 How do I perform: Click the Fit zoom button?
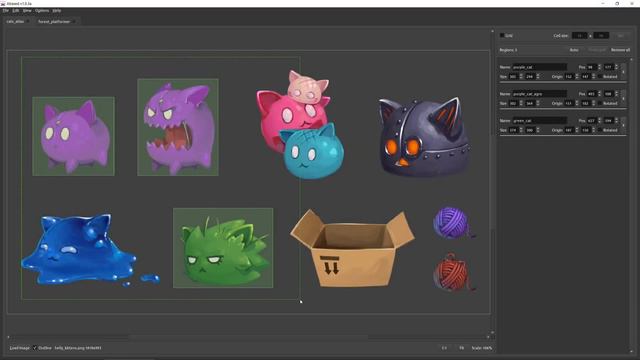pos(461,348)
